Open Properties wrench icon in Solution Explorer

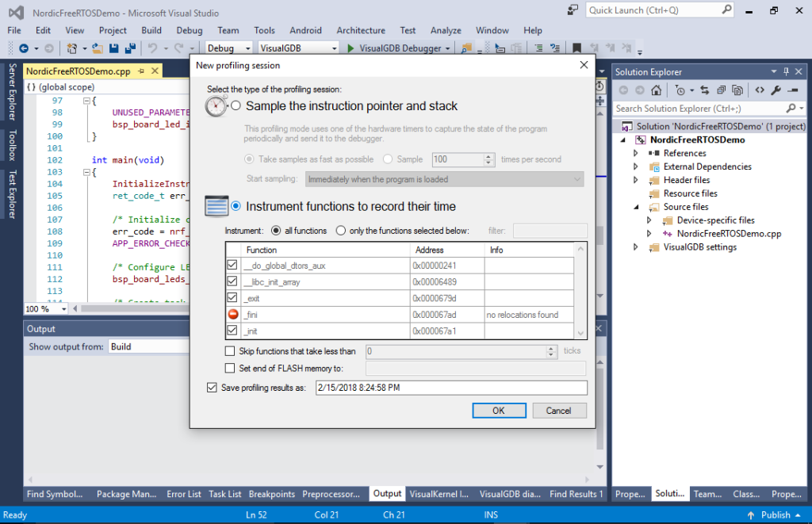click(776, 90)
